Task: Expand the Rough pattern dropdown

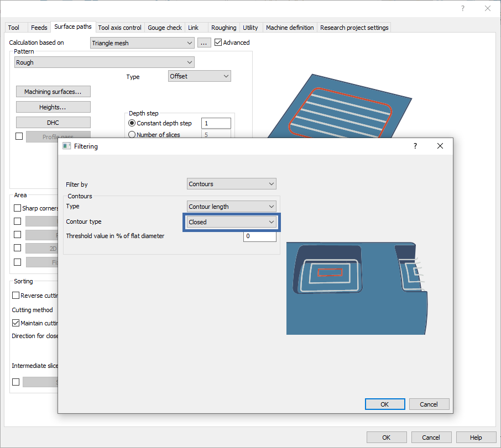Action: [x=105, y=62]
